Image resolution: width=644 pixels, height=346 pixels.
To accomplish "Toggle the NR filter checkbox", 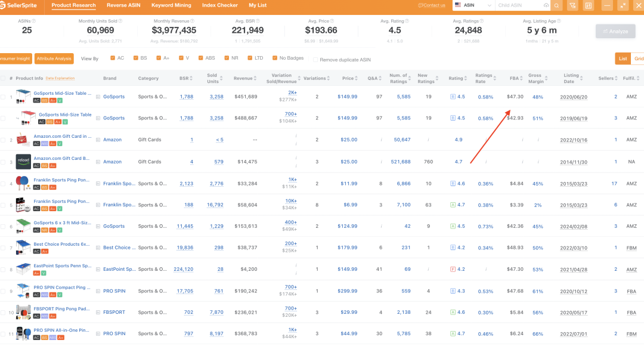I will tap(227, 58).
